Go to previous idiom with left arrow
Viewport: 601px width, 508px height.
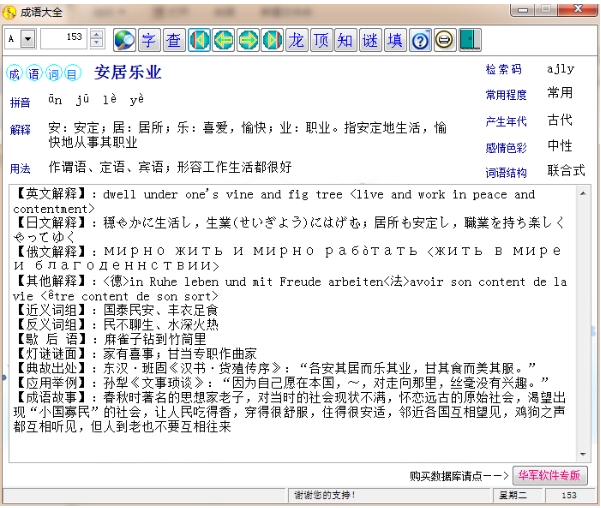pyautogui.click(x=224, y=40)
